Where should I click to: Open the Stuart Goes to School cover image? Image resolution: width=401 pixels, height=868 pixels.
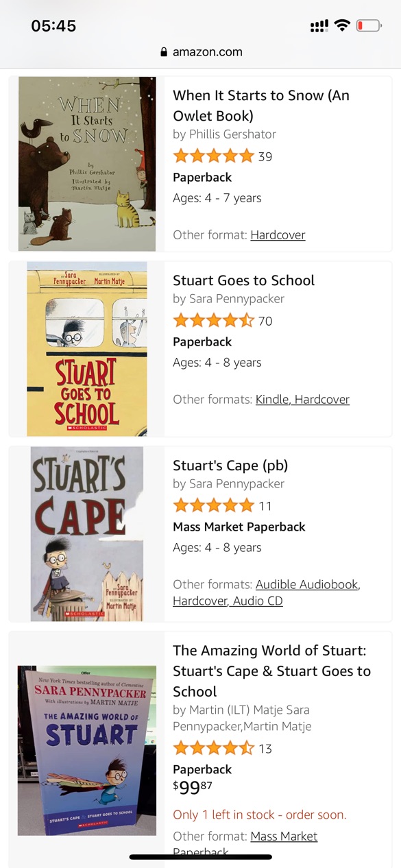87,349
